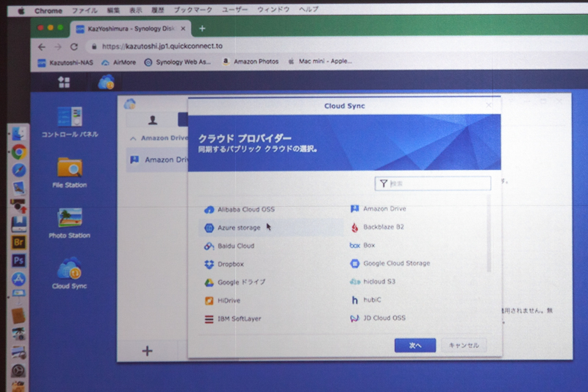Select hubiC provider
588x392 pixels.
[x=365, y=300]
